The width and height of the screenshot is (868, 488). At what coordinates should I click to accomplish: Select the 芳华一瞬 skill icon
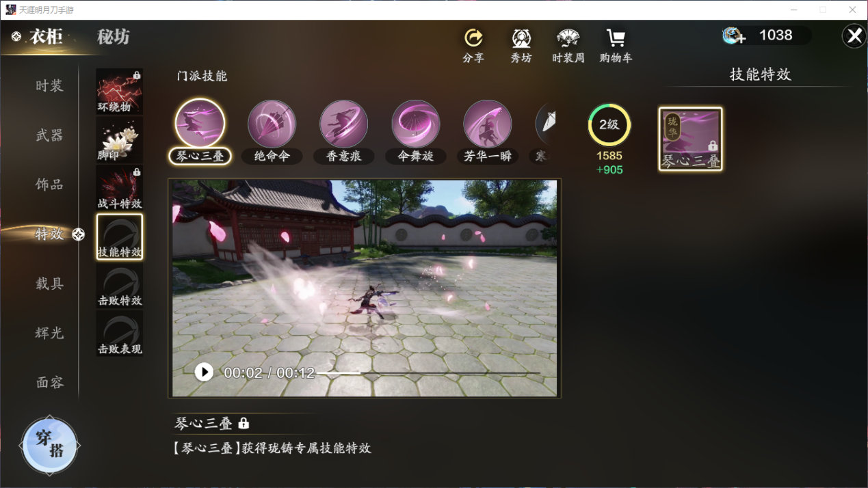pos(488,124)
